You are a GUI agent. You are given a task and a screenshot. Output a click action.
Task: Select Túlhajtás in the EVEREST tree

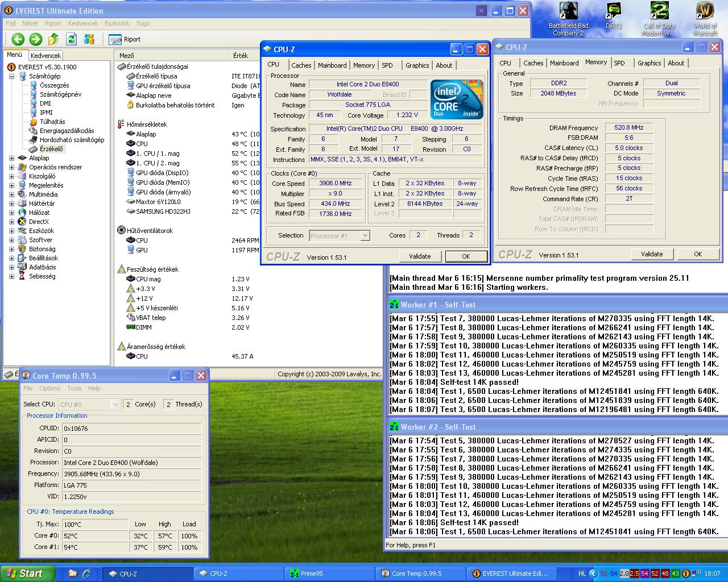[52, 122]
